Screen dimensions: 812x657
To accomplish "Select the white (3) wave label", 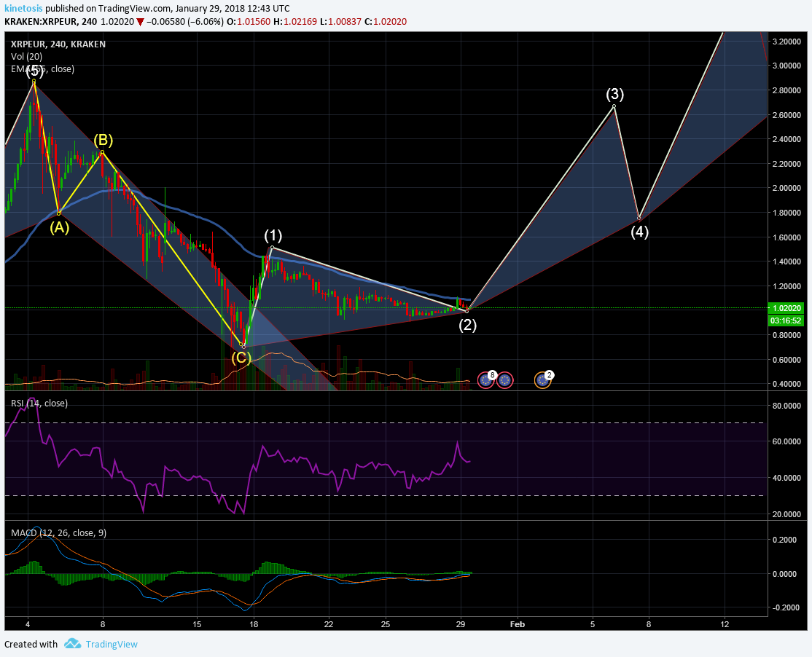I will click(614, 94).
